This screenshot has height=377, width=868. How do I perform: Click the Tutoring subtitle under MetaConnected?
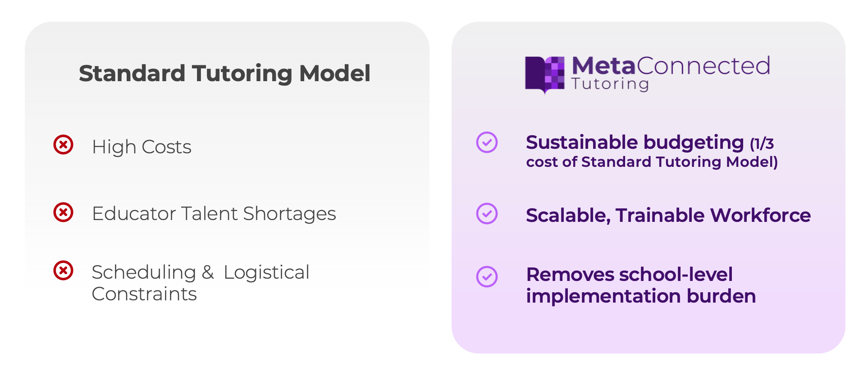coord(610,84)
